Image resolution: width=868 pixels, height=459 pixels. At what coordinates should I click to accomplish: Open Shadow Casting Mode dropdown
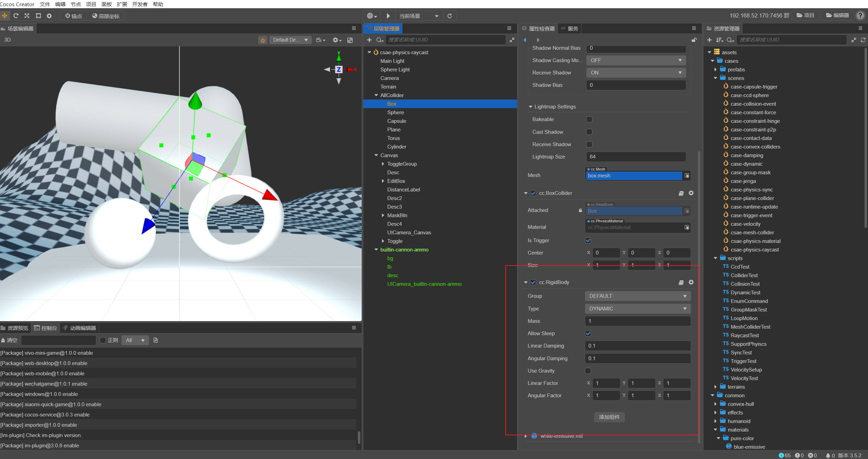tap(636, 60)
